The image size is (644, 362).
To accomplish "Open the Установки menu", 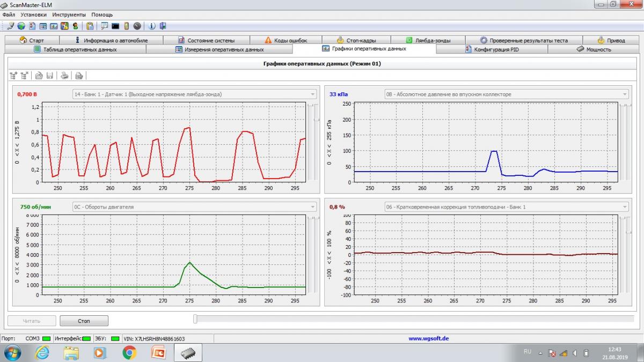I will click(34, 14).
